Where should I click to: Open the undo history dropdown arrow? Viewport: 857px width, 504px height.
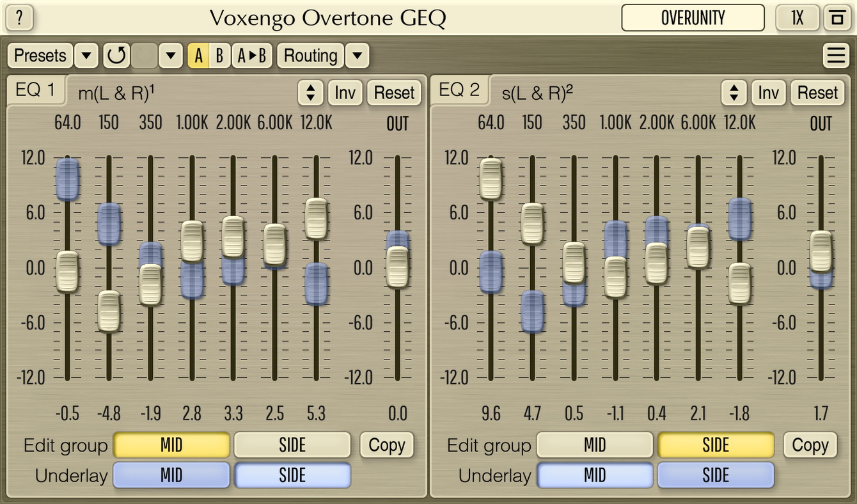pyautogui.click(x=170, y=56)
